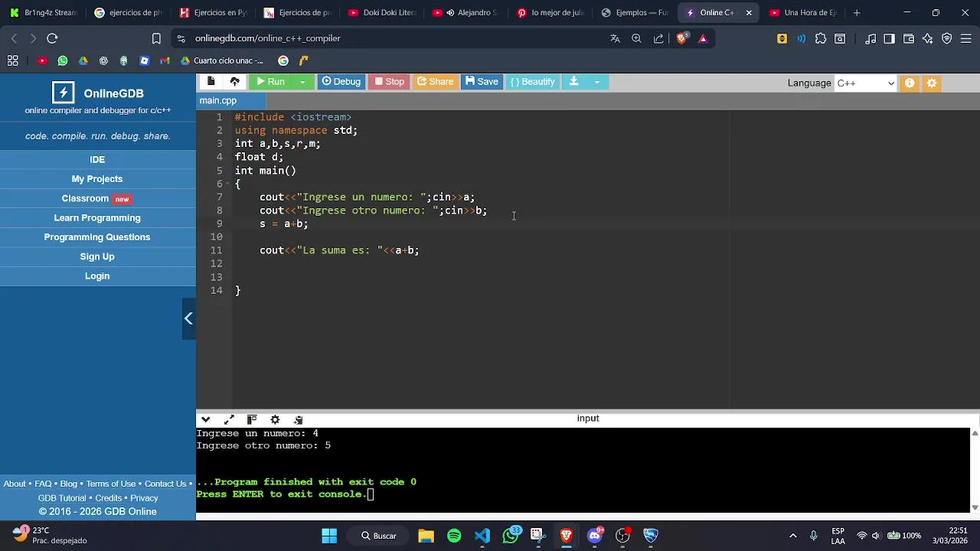Collapse the console with the down chevron

205,419
